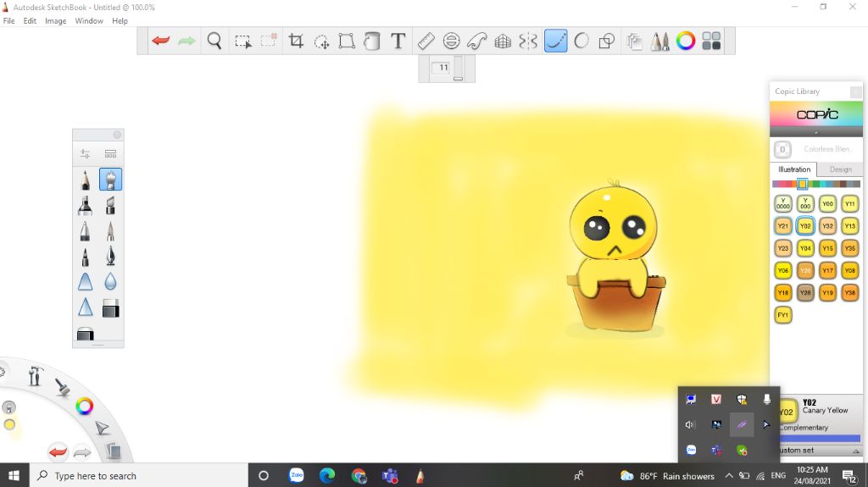The width and height of the screenshot is (868, 487).
Task: Open Tools in the corner lagoon
Action: click(x=35, y=376)
